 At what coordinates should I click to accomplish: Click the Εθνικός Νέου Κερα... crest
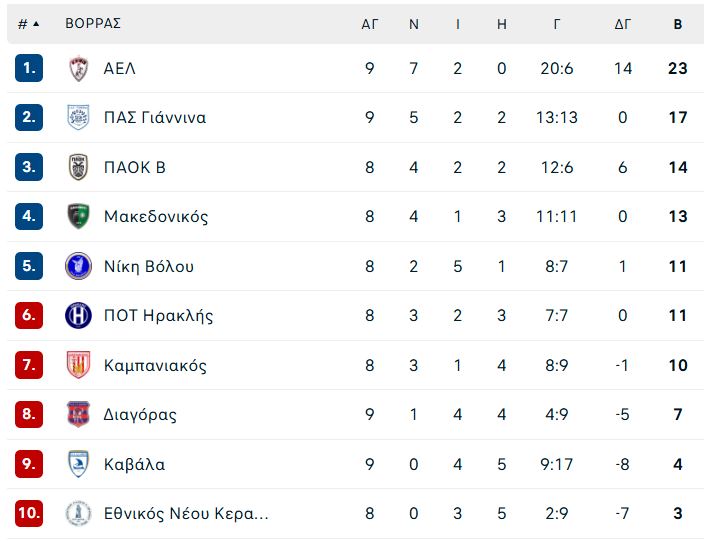(78, 514)
